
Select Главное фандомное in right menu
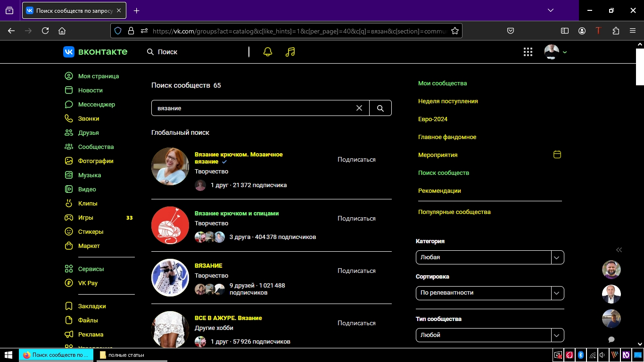tap(447, 137)
